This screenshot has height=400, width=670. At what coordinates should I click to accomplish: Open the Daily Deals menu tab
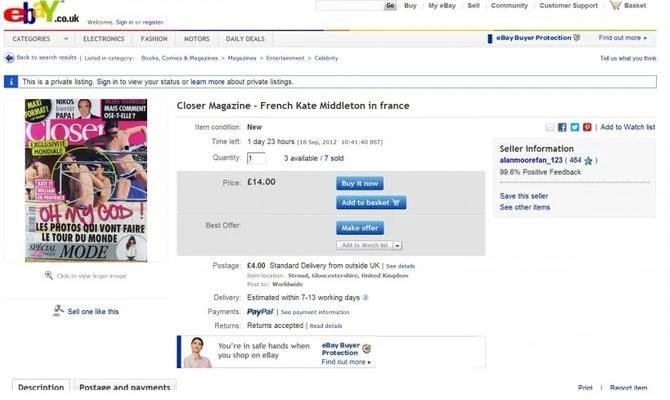[245, 38]
